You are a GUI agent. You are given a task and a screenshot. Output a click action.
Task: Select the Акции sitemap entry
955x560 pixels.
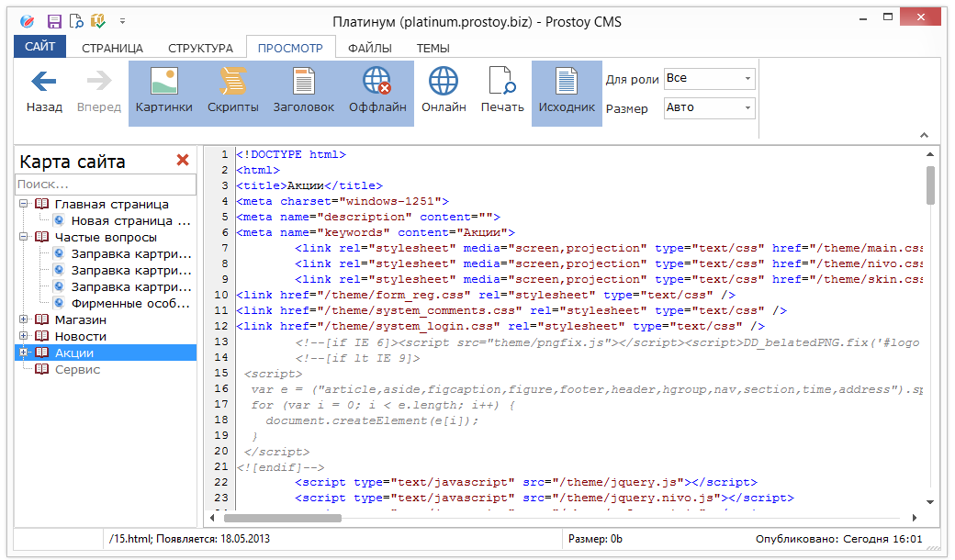[x=74, y=353]
